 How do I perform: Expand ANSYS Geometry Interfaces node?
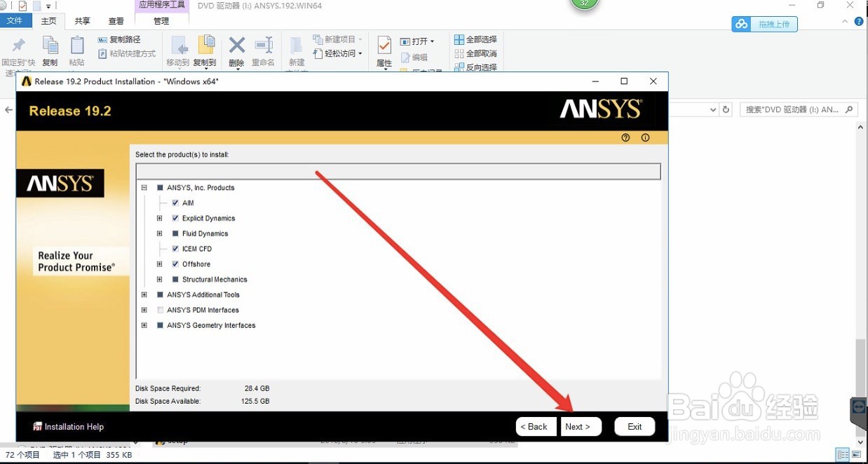[144, 325]
